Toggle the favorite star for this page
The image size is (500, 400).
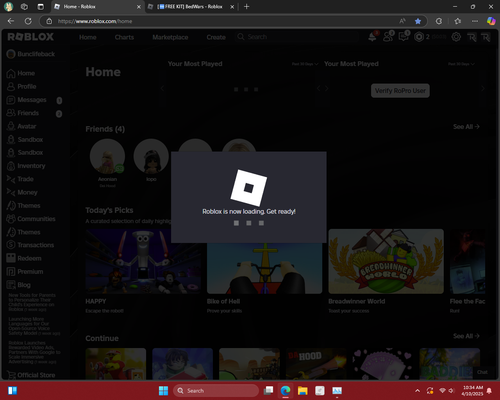pyautogui.click(x=418, y=21)
